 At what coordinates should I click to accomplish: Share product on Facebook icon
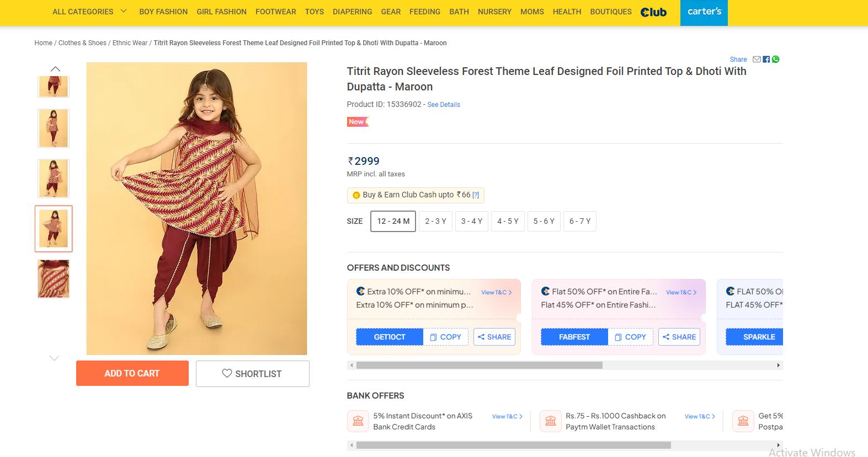pos(766,60)
